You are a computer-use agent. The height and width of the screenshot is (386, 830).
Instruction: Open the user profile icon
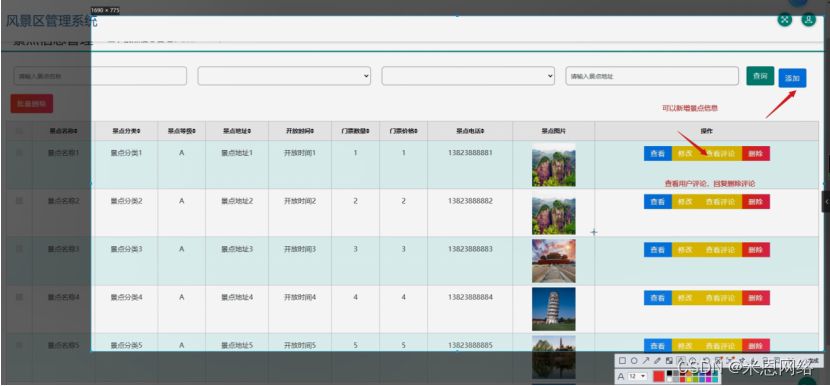point(808,20)
